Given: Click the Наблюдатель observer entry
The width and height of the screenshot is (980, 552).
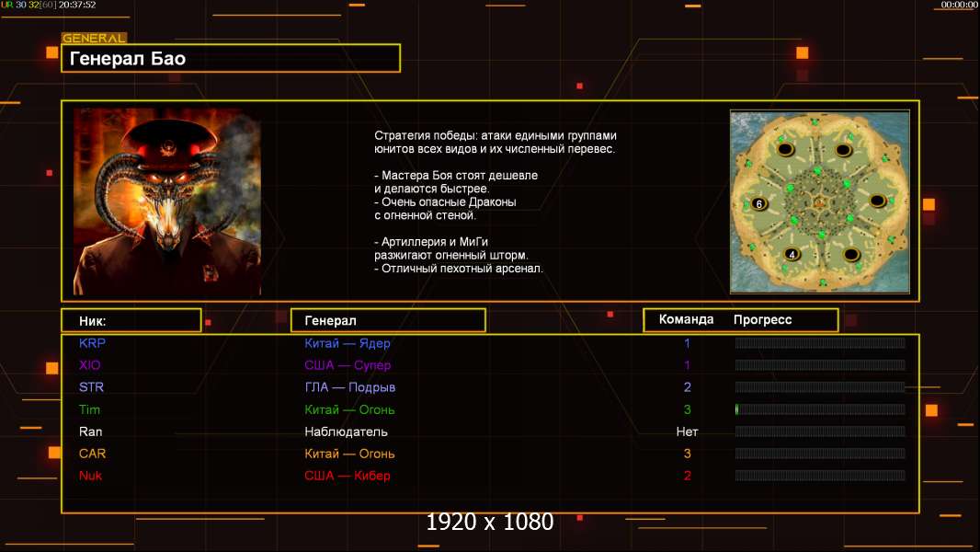Looking at the screenshot, I should [347, 431].
